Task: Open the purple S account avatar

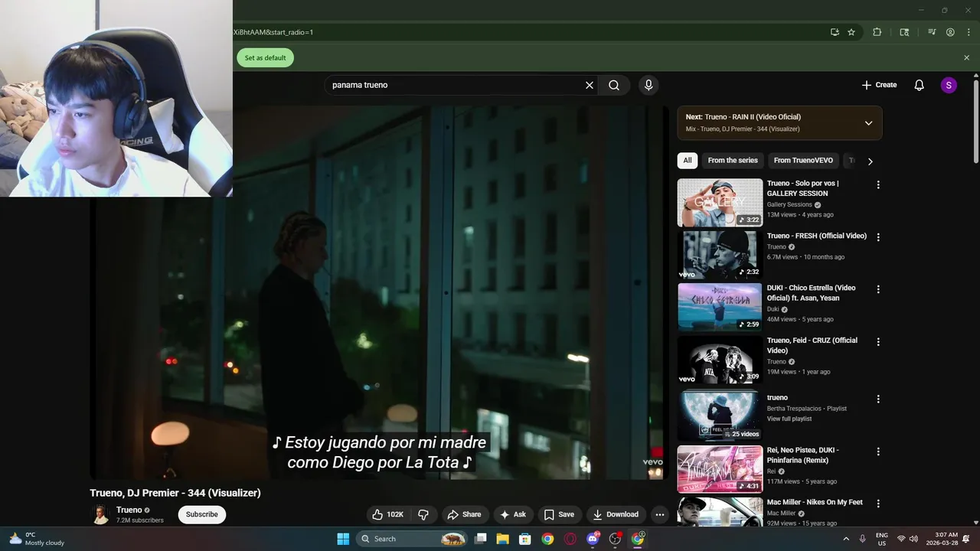Action: tap(949, 85)
